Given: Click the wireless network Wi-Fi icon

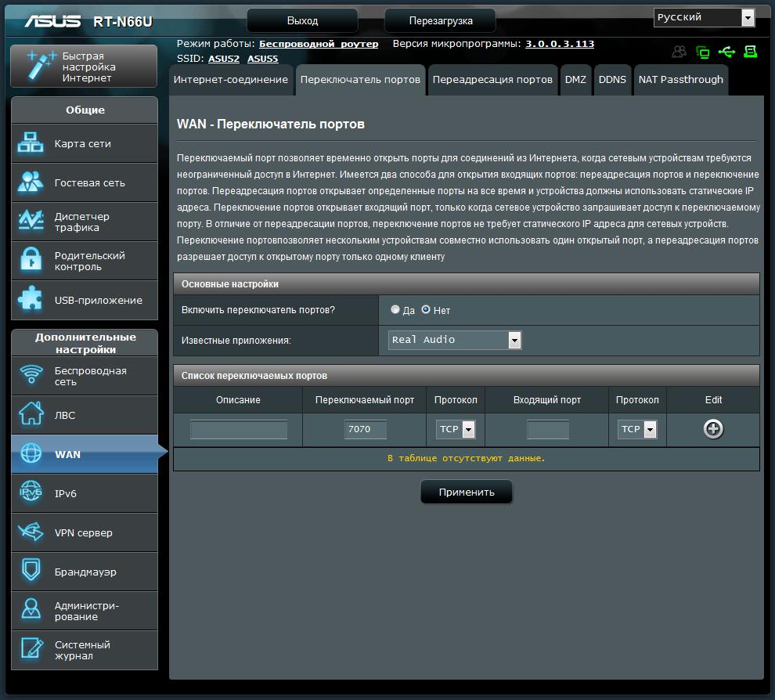Looking at the screenshot, I should [x=31, y=374].
